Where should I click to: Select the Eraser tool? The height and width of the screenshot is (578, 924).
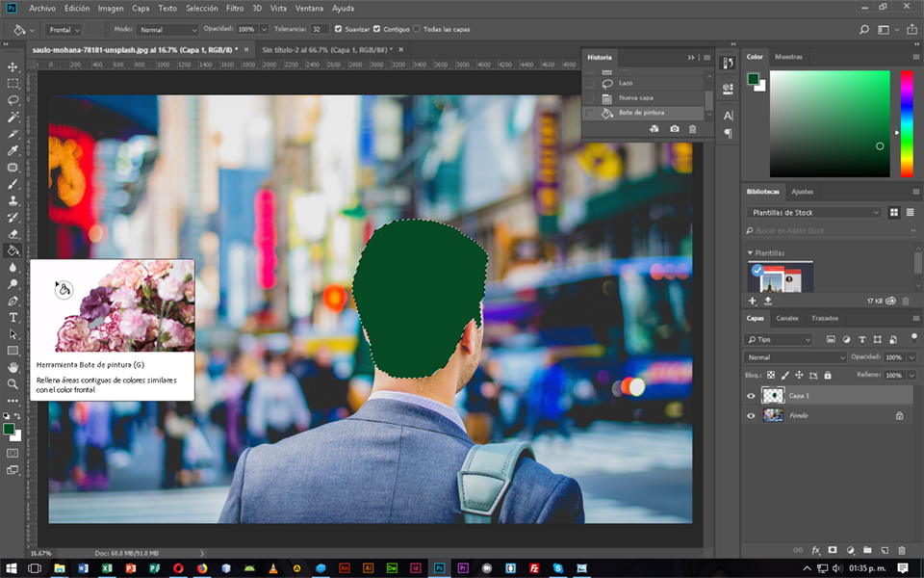click(x=13, y=234)
